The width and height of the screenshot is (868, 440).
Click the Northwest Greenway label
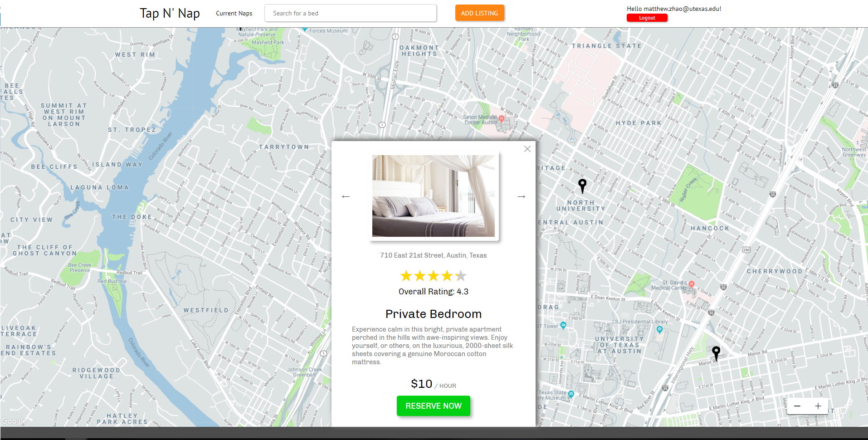tap(854, 152)
